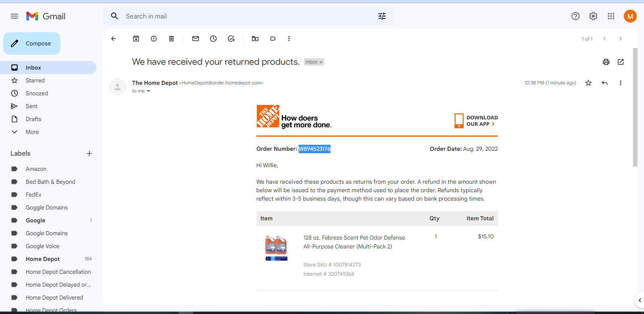This screenshot has height=314, width=644.
Task: Snooze this email with the clock icon
Action: [x=213, y=39]
